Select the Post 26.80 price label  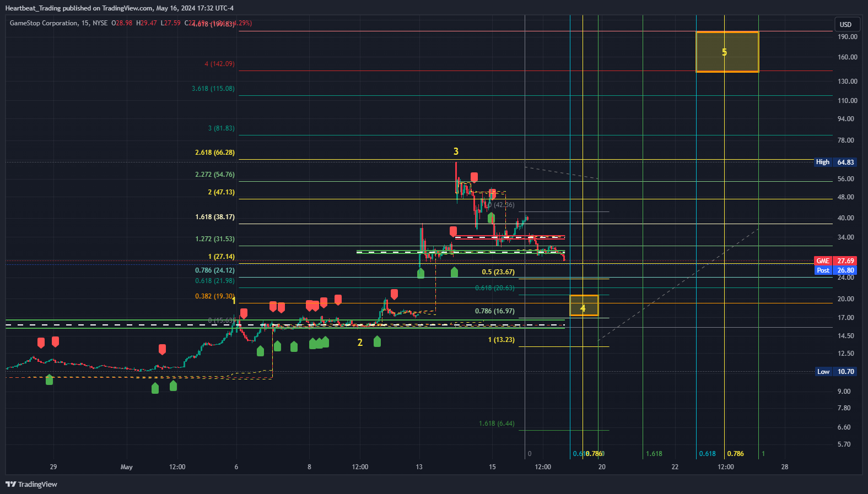[x=835, y=270]
